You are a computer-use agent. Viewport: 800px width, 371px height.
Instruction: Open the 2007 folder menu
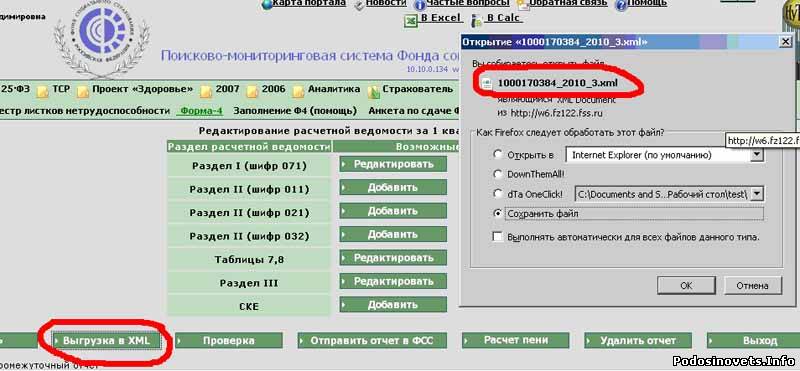point(228,89)
